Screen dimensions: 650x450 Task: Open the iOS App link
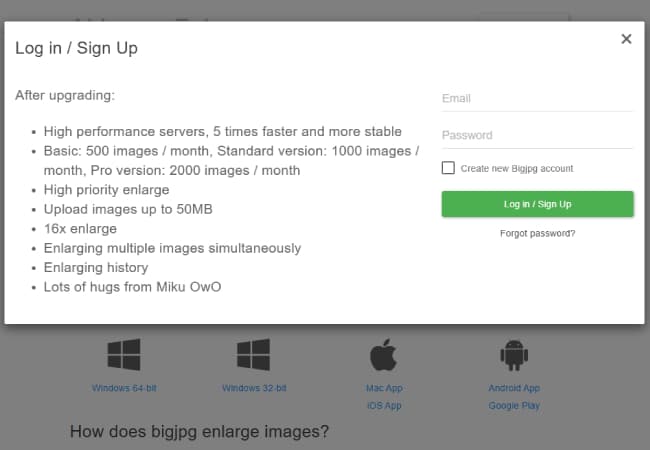(384, 406)
